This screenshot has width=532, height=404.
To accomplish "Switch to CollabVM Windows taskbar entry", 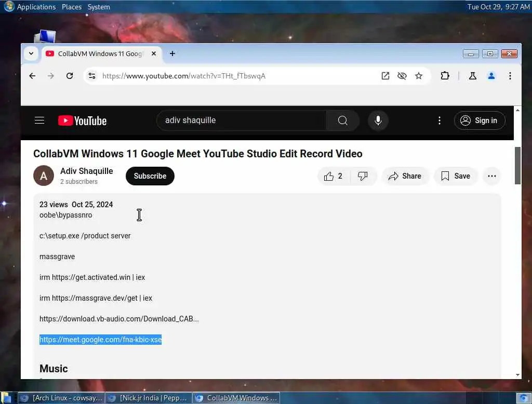I will click(x=236, y=398).
